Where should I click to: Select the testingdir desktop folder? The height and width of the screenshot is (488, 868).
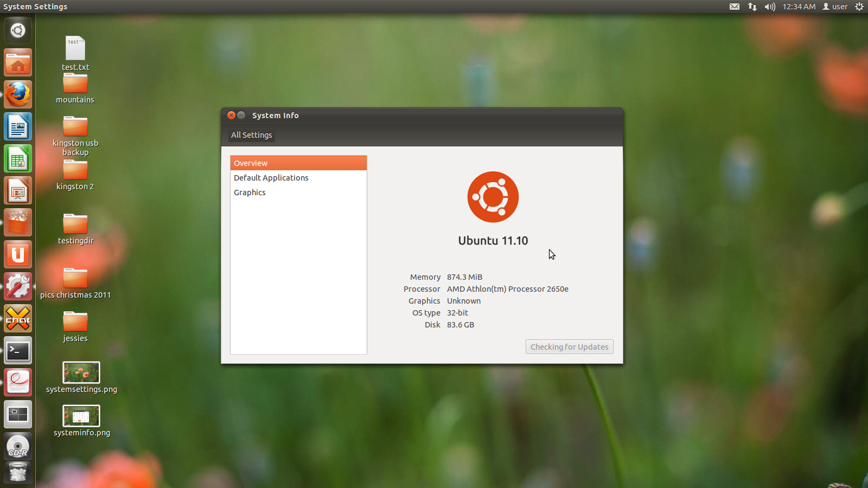pyautogui.click(x=75, y=229)
